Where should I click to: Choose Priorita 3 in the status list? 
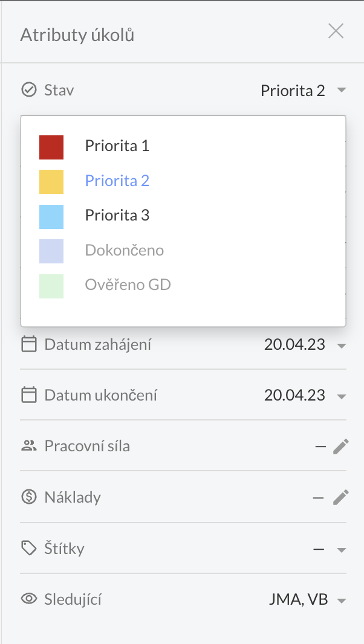(117, 216)
